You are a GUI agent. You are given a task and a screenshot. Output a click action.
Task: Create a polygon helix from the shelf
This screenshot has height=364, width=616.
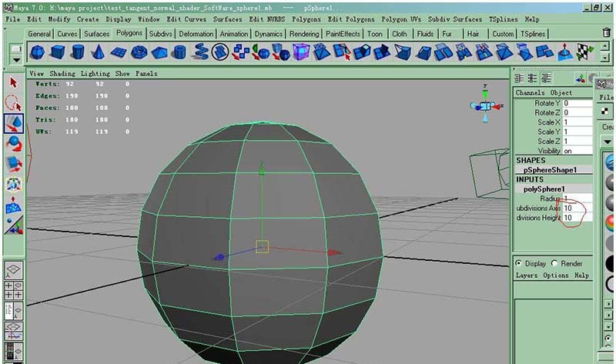click(x=200, y=52)
